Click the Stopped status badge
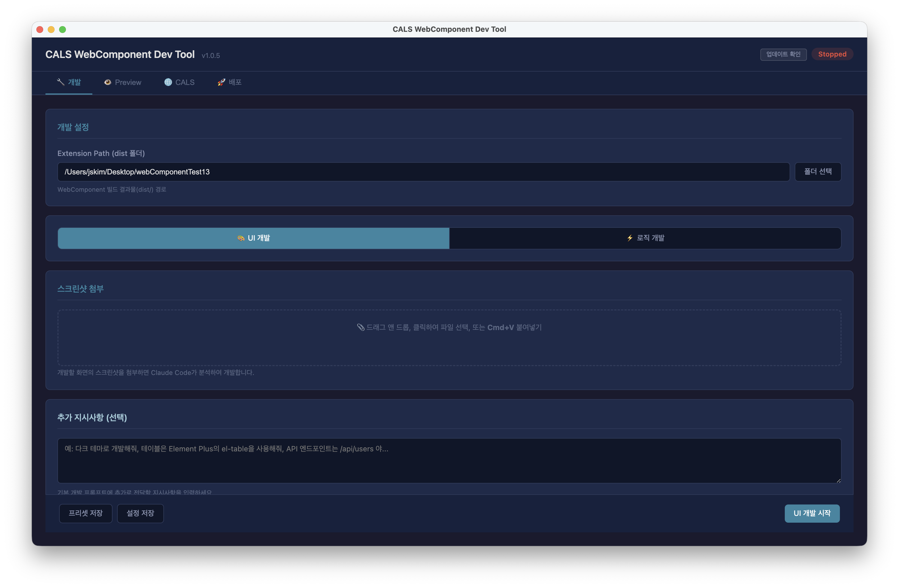This screenshot has height=588, width=899. 832,54
